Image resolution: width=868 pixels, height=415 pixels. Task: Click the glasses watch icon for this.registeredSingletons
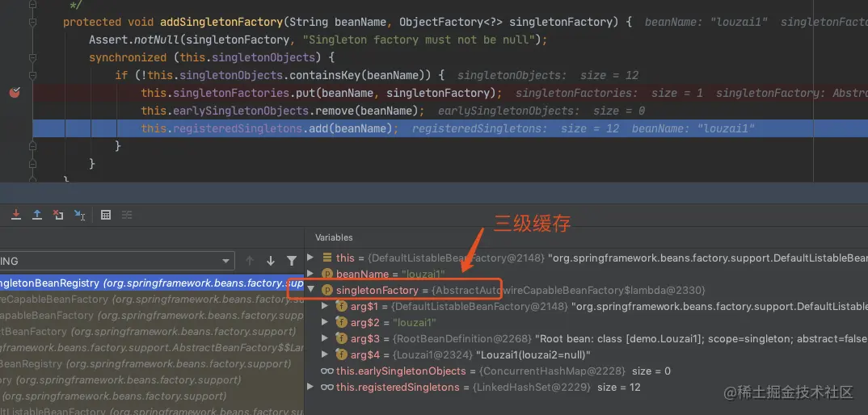click(x=327, y=387)
